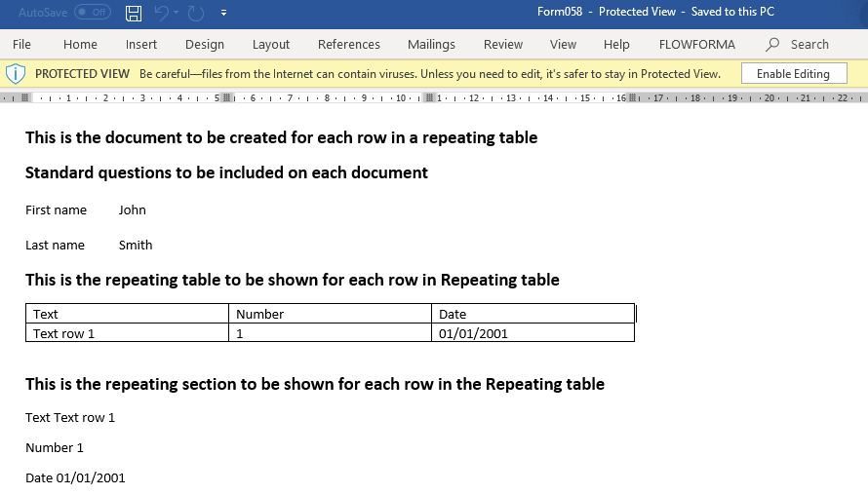Switch to the Design tab

coord(205,44)
